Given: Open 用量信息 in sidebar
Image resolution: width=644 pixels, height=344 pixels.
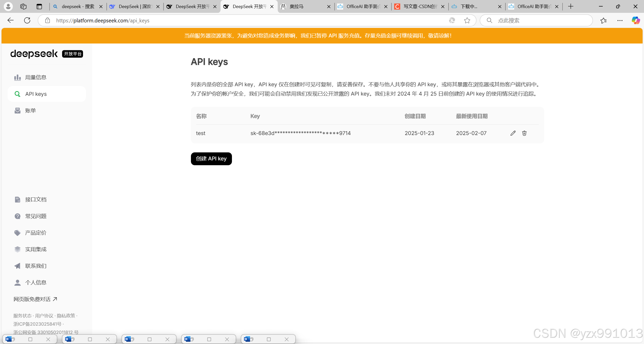Looking at the screenshot, I should [x=36, y=77].
